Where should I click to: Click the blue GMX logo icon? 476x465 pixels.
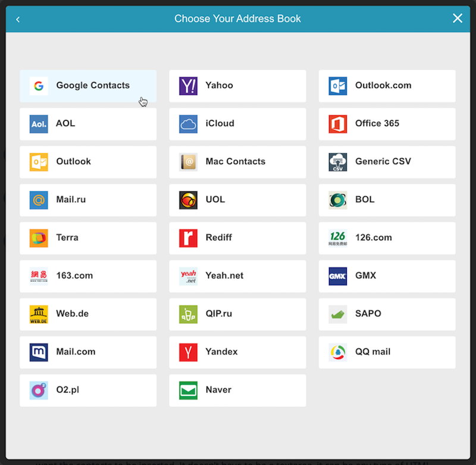[337, 277]
